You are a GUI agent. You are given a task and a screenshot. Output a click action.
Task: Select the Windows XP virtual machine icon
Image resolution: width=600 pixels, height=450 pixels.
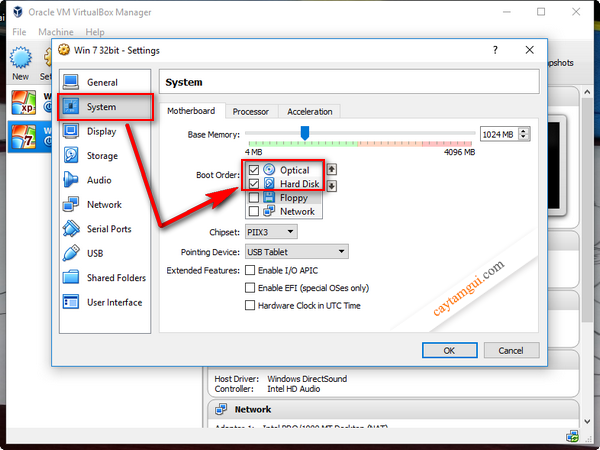point(24,102)
